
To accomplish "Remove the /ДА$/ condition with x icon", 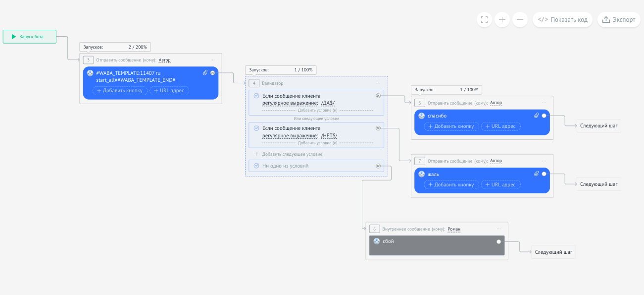I will pos(378,96).
